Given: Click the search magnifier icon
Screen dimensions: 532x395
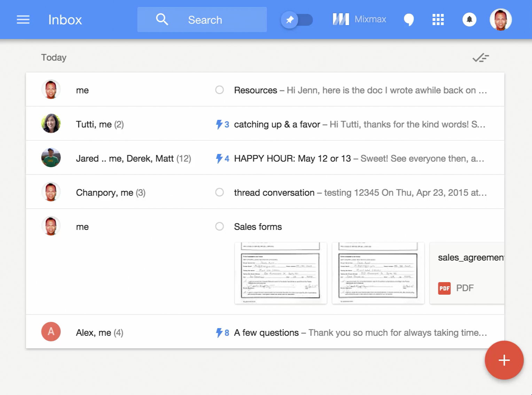Looking at the screenshot, I should coord(162,20).
